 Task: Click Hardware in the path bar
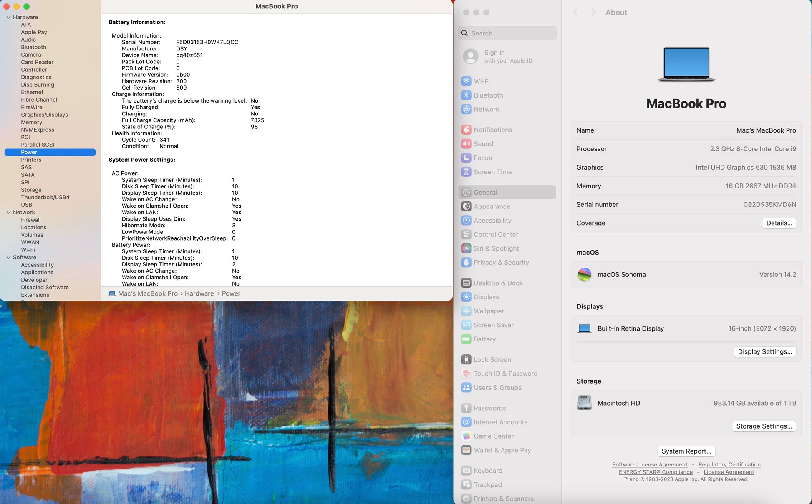(x=199, y=293)
